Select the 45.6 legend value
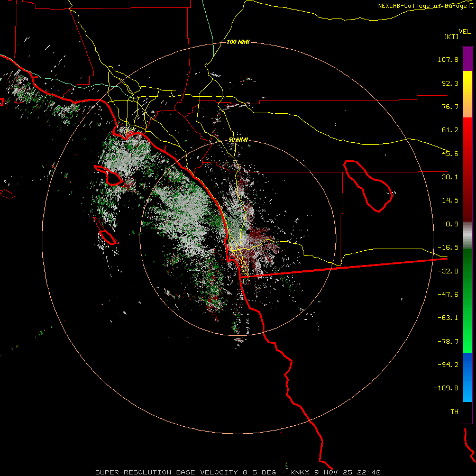Viewport: 476px width, 476px height. coord(450,153)
